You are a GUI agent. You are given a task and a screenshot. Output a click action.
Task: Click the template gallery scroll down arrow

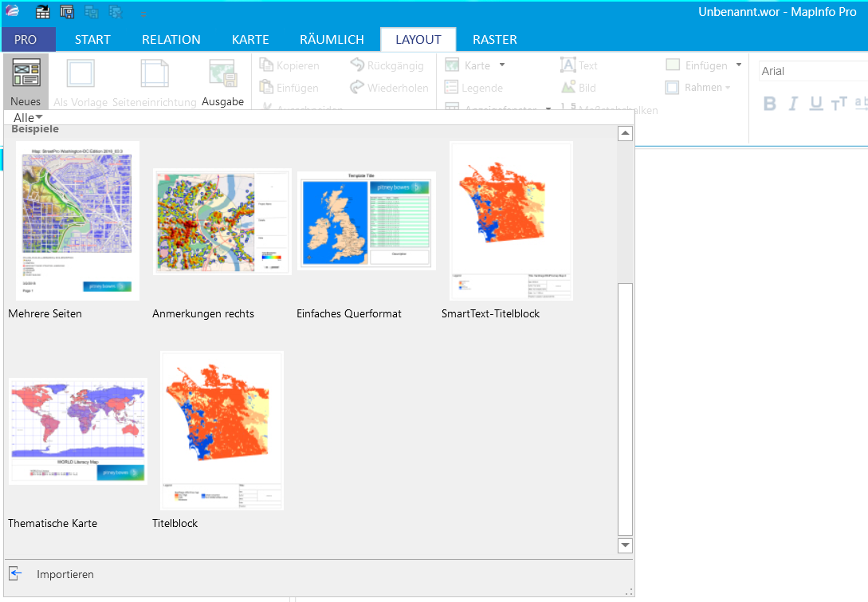(625, 545)
